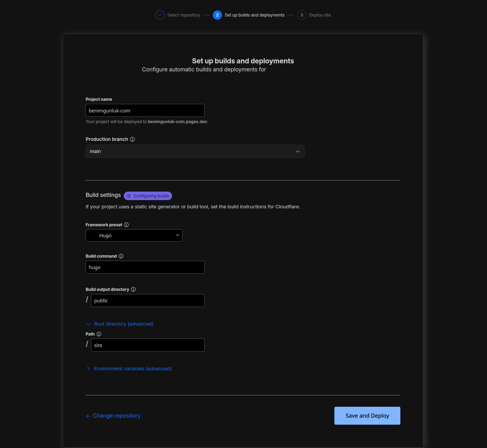Open the Production branch main dropdown

point(195,152)
